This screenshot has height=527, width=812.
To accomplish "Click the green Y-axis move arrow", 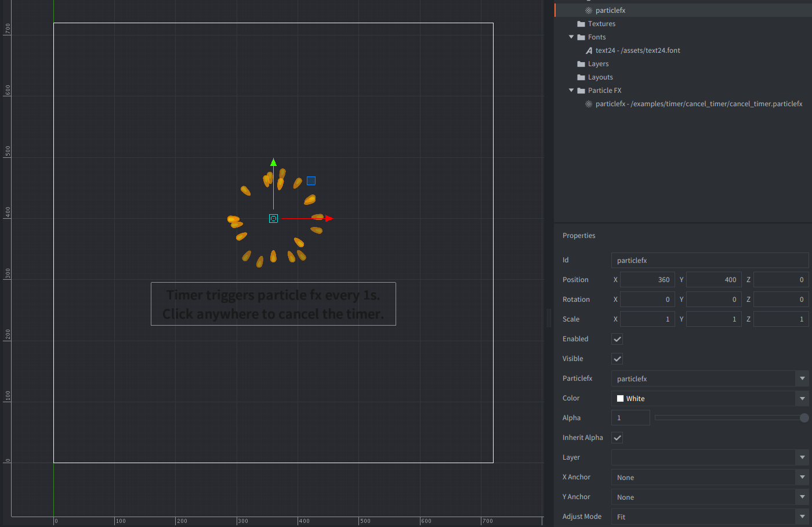I will click(273, 163).
